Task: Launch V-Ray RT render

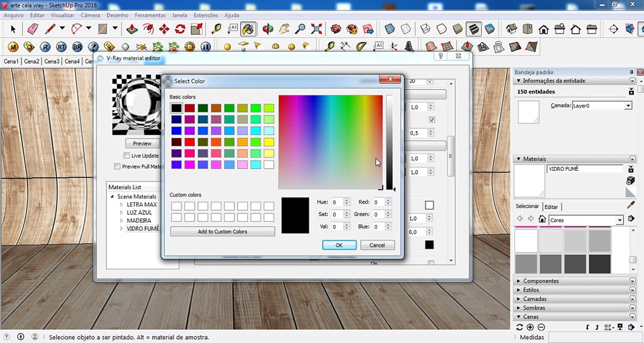Action: pos(61,47)
